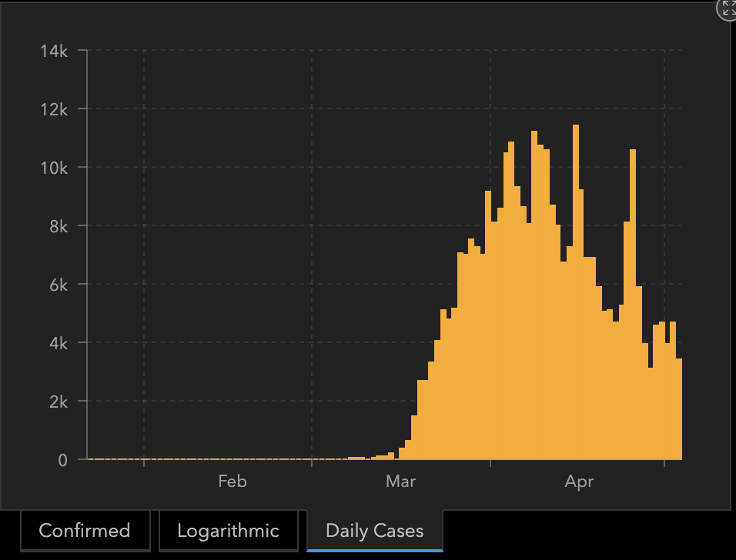
Task: Click the 0 y-axis label
Action: click(62, 460)
